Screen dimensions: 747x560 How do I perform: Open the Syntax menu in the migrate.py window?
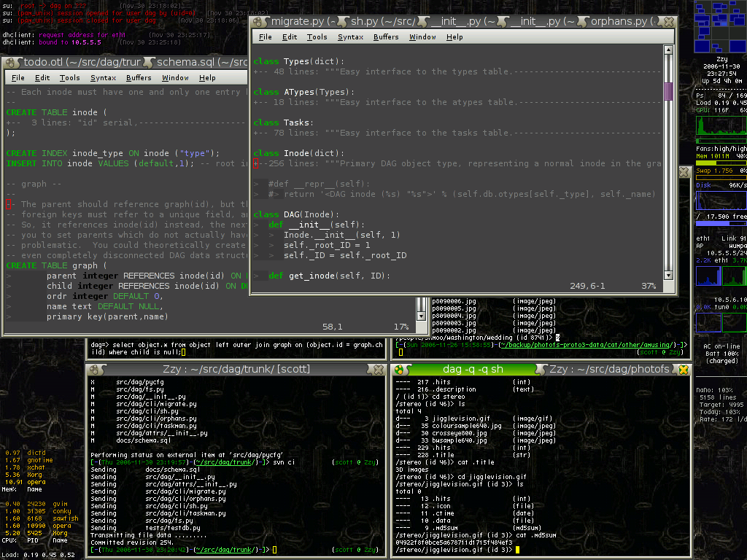350,37
